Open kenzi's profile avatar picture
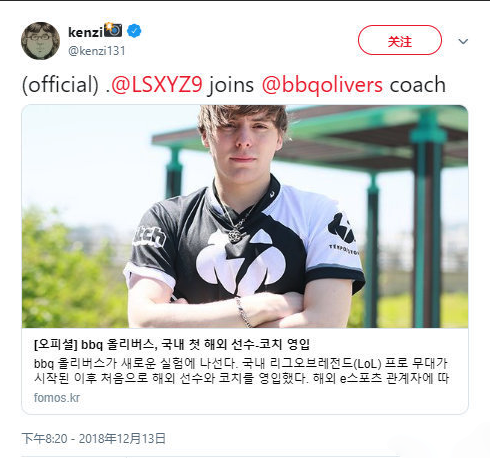 40,41
